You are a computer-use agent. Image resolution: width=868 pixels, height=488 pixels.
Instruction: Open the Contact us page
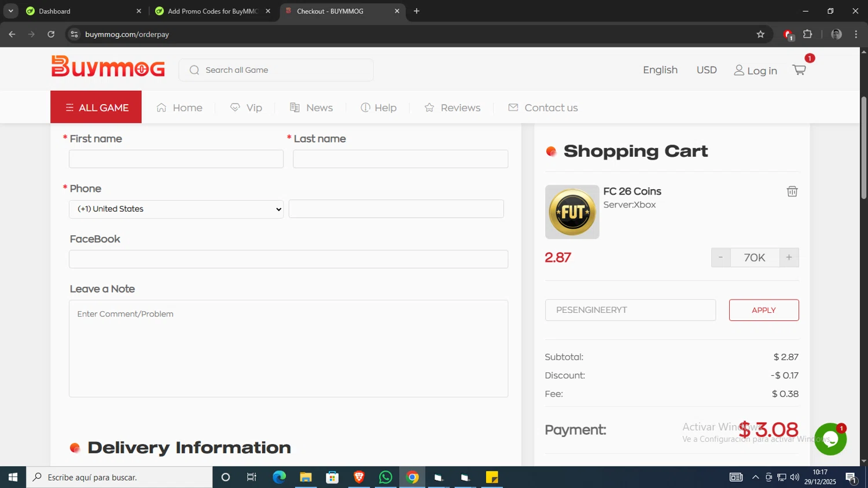tap(543, 108)
